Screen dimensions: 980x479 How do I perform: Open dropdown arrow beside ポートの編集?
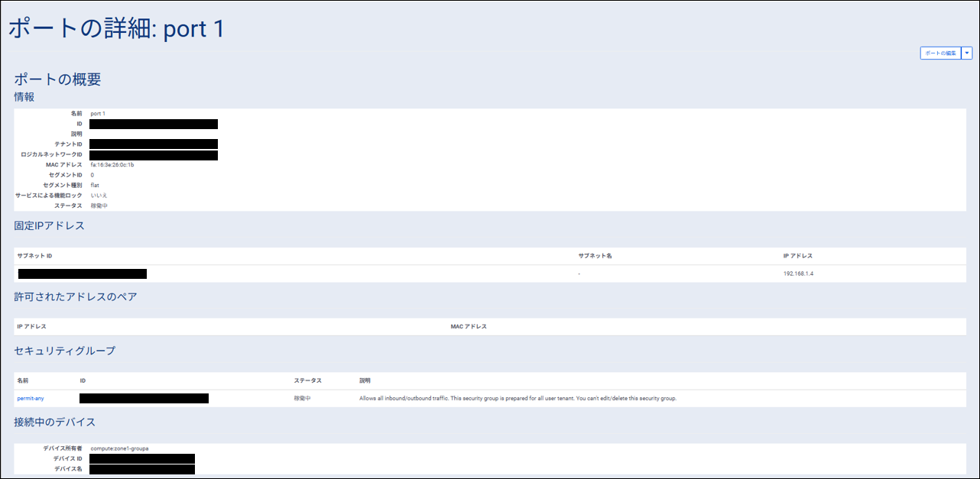pos(967,53)
